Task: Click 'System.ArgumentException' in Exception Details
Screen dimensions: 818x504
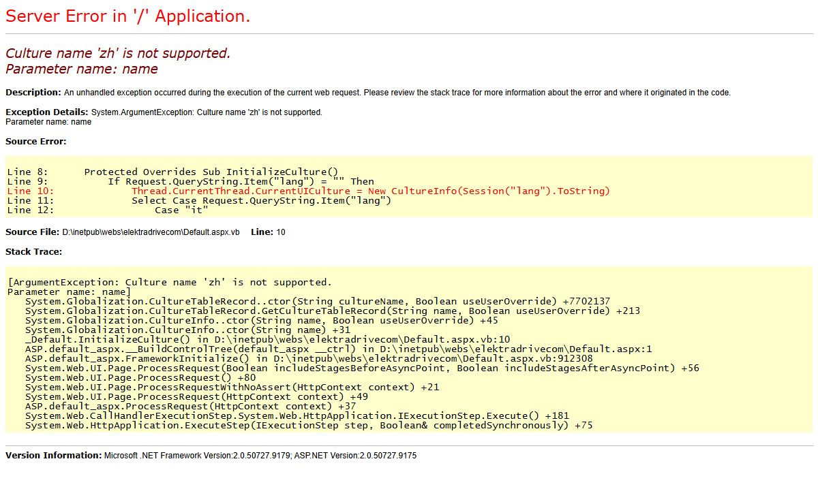Action: click(141, 112)
